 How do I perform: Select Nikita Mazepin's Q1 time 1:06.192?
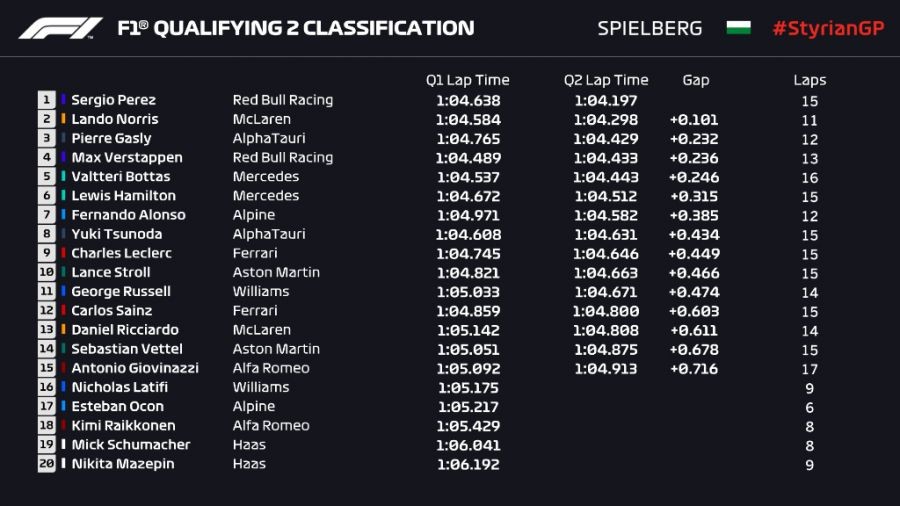468,464
